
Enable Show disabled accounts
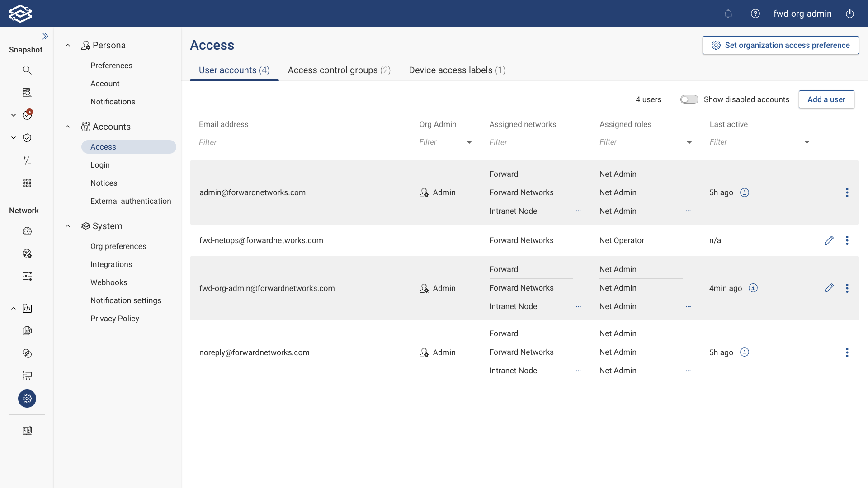689,99
